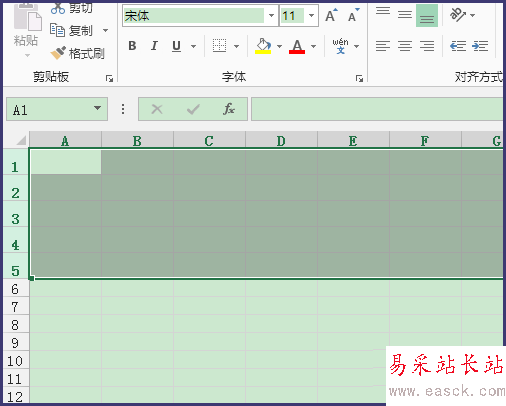Select row 9 header
506x406 pixels.
coord(15,342)
